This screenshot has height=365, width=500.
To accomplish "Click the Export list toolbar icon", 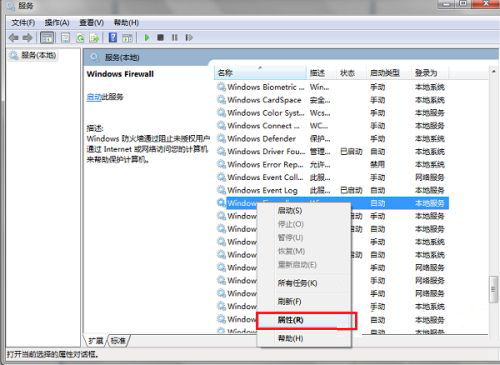I will pyautogui.click(x=95, y=38).
